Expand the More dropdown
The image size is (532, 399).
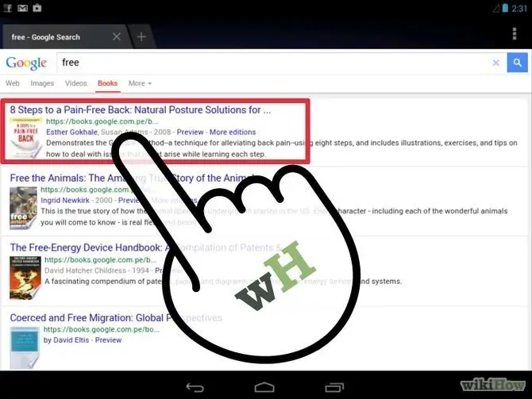[x=140, y=83]
